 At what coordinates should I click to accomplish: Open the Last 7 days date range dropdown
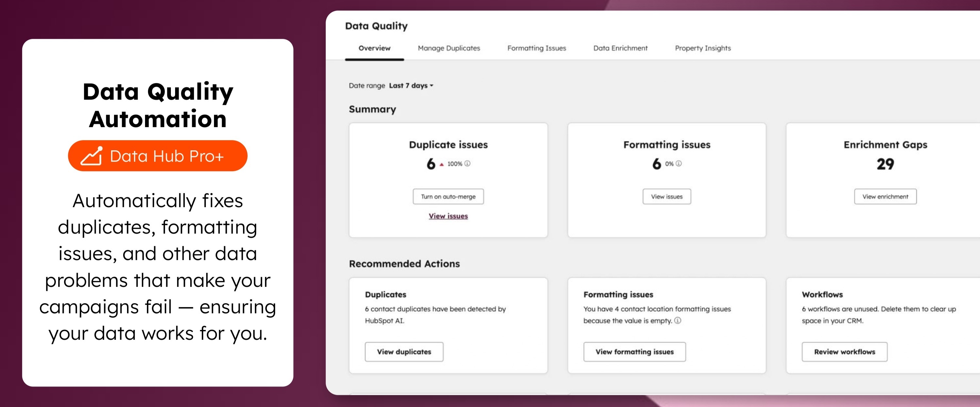pos(411,86)
